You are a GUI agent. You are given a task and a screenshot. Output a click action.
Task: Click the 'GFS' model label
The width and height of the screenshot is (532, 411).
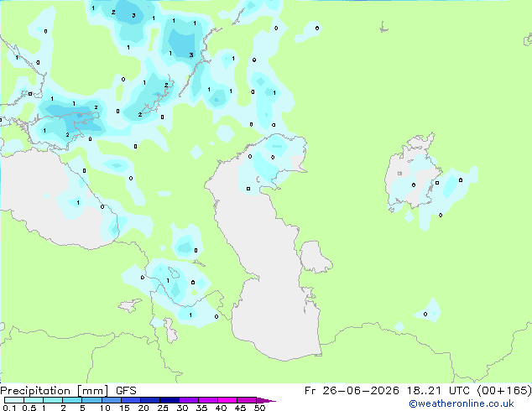click(126, 391)
